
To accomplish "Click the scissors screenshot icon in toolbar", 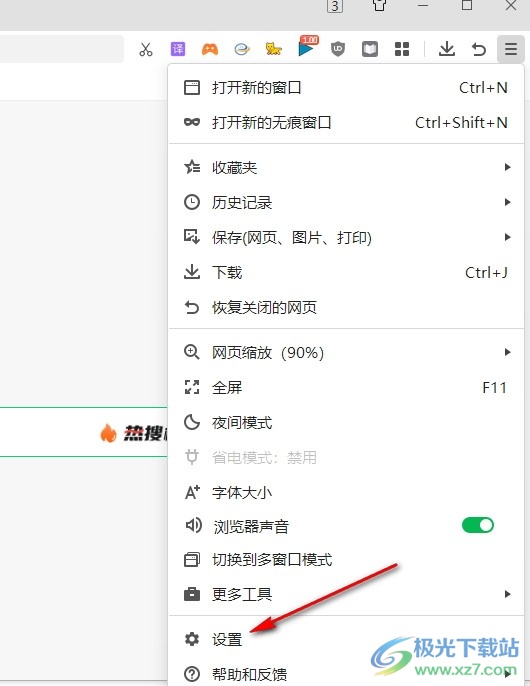I will coord(146,49).
